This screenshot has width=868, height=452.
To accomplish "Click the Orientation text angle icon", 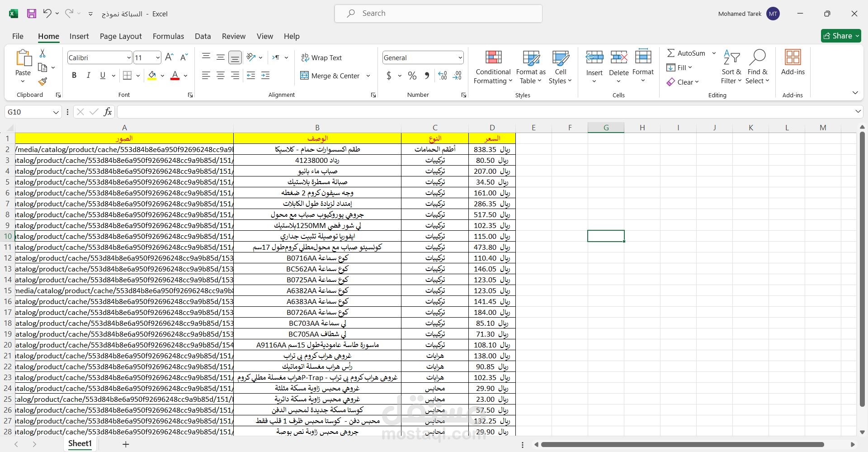I will coord(251,57).
